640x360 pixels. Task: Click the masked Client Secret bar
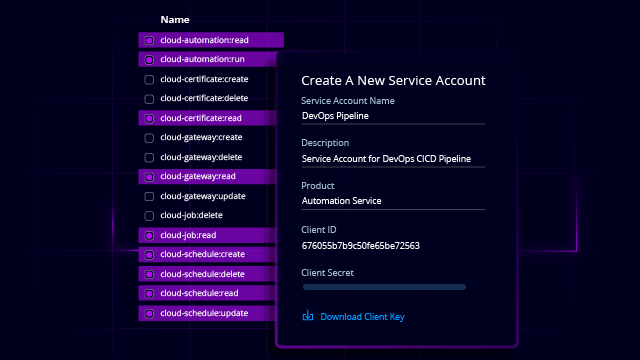384,287
